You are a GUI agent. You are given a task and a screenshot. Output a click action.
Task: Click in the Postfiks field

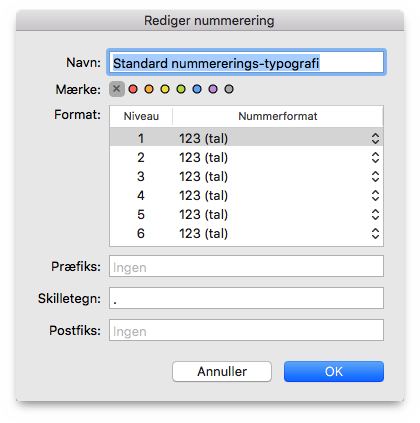pos(246,330)
